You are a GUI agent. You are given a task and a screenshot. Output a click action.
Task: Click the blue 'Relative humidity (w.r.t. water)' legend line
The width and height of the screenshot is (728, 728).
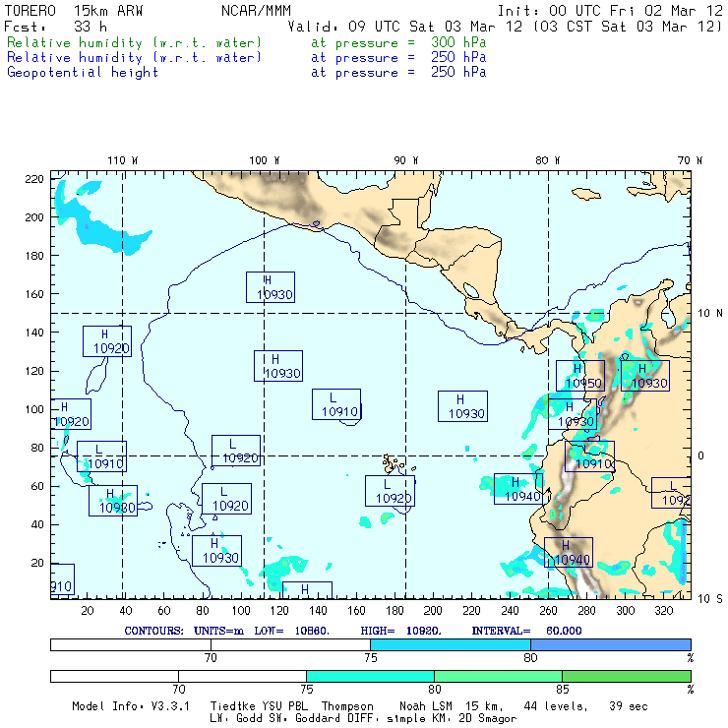(134, 58)
